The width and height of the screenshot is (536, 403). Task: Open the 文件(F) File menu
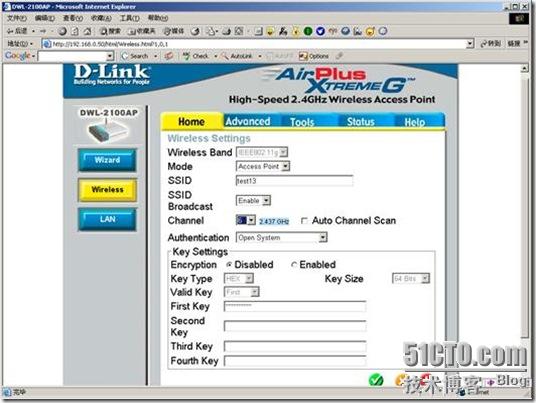pyautogui.click(x=16, y=18)
